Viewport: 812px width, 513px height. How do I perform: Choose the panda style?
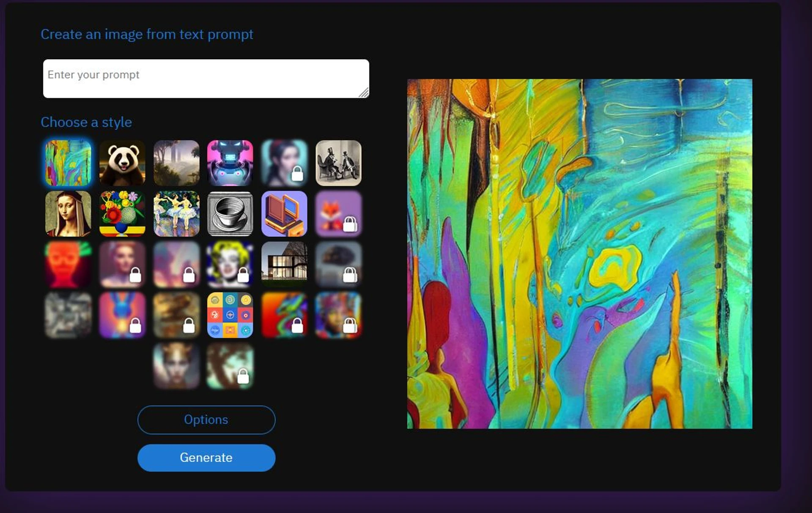pyautogui.click(x=122, y=164)
